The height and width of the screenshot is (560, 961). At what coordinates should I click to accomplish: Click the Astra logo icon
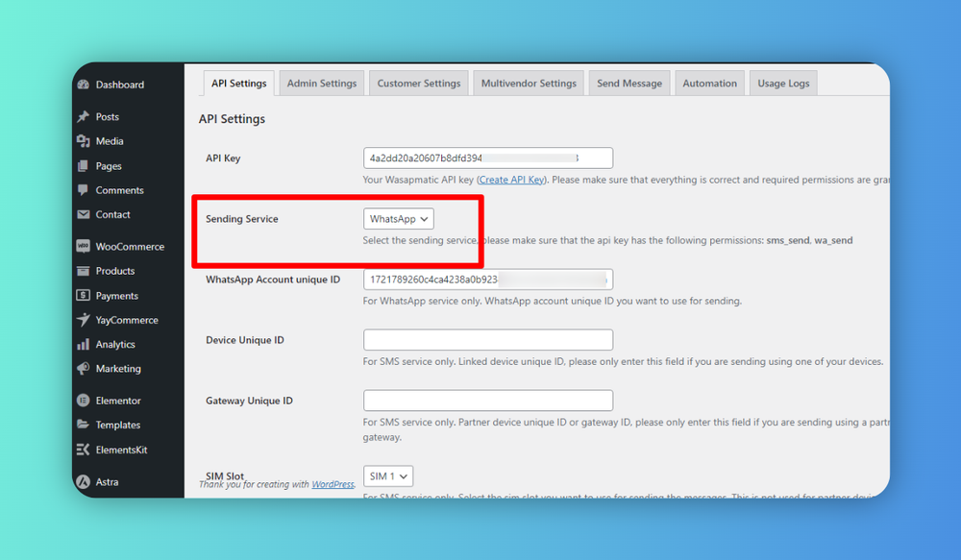84,481
